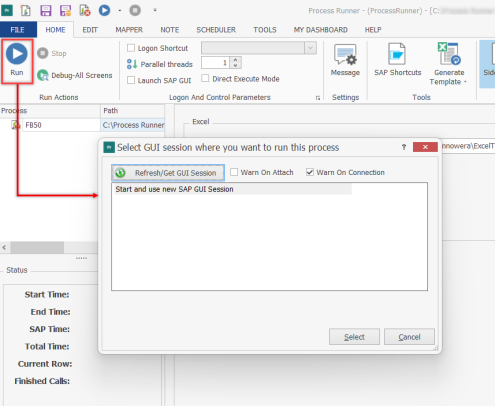Open the NOTE tab
The image size is (495, 406).
(x=170, y=30)
